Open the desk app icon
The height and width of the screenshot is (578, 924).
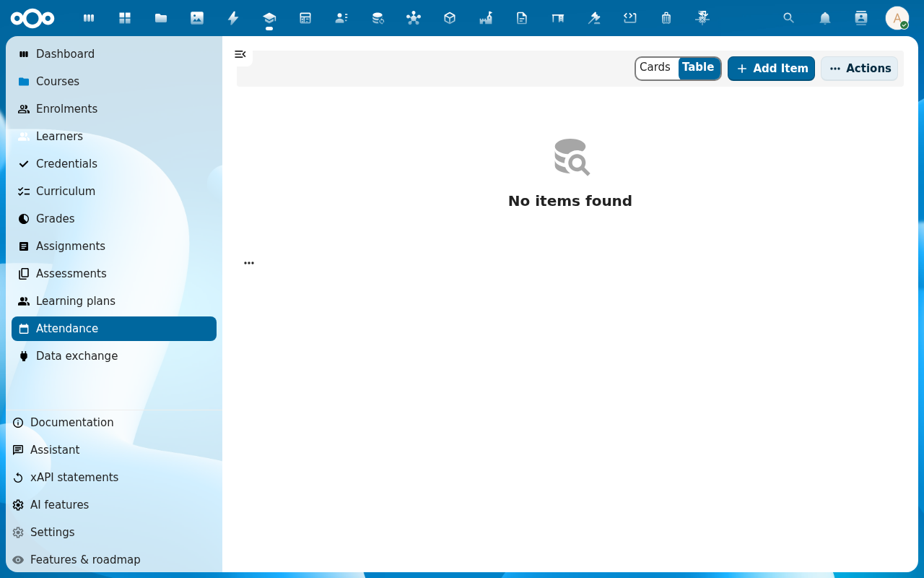pos(558,18)
